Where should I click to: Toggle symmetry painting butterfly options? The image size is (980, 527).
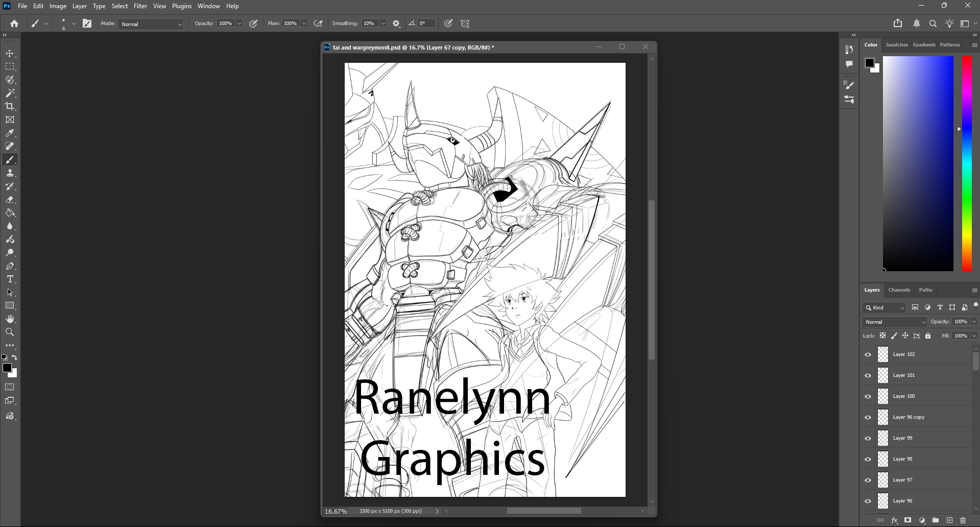[x=465, y=23]
